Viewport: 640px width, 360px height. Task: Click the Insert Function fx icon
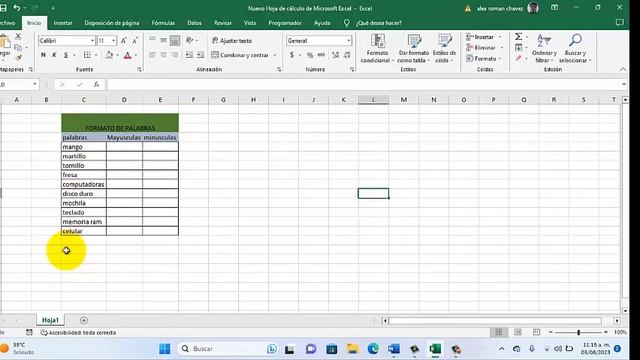click(96, 84)
